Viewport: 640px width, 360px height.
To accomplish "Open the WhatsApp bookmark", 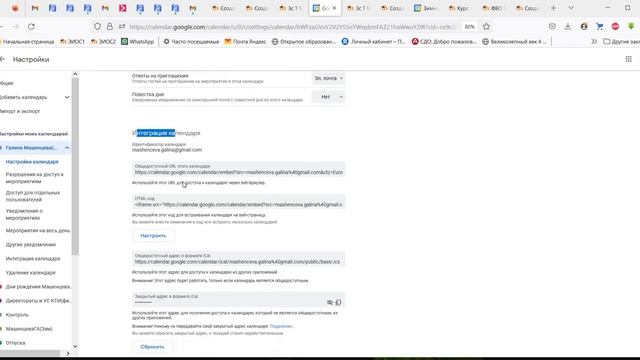I will point(138,42).
